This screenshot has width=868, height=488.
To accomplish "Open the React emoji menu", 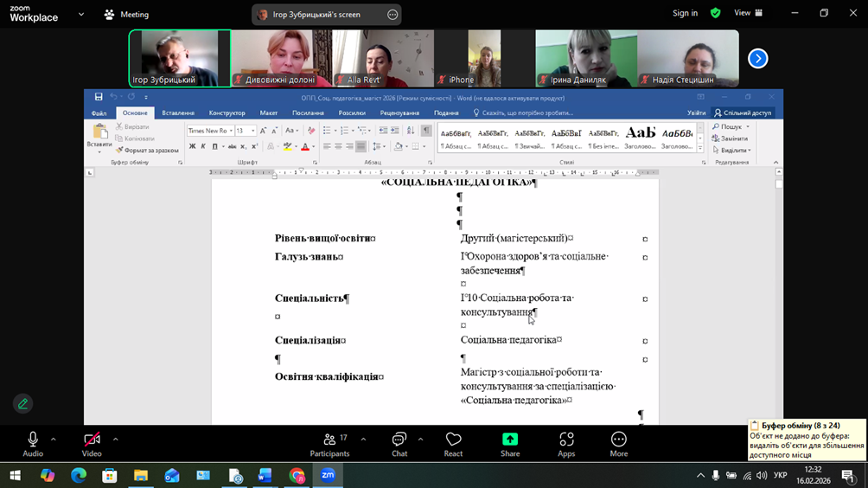I will [453, 444].
